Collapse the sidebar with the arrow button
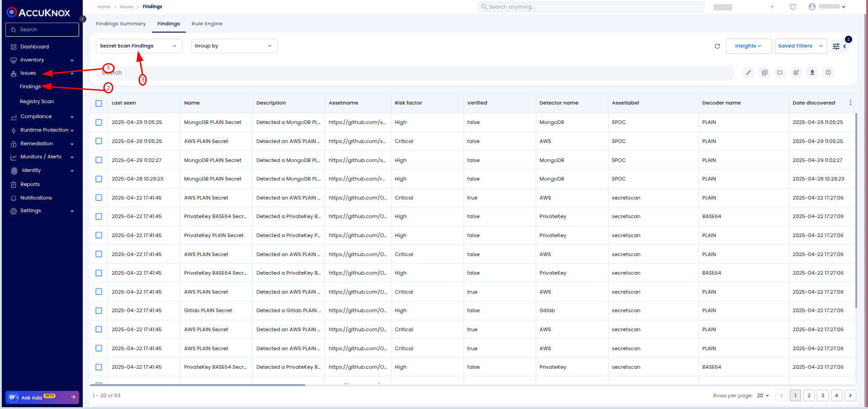Viewport: 868px width, 409px height. pyautogui.click(x=83, y=19)
